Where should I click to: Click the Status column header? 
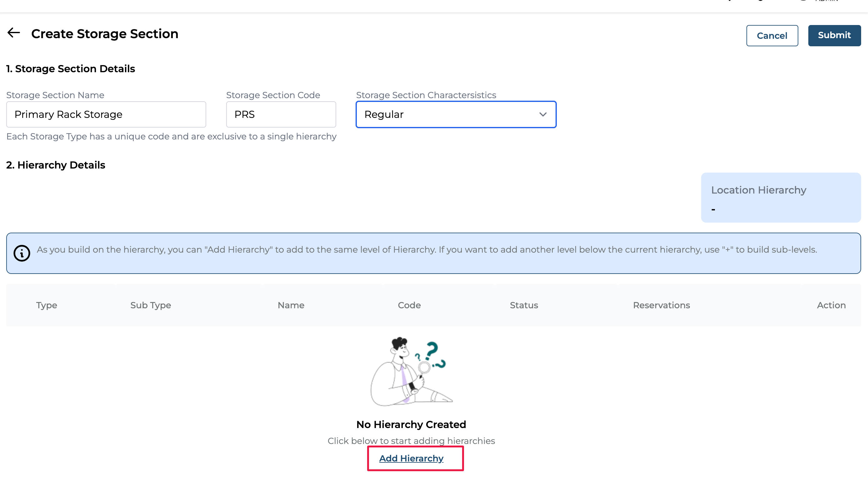point(524,305)
